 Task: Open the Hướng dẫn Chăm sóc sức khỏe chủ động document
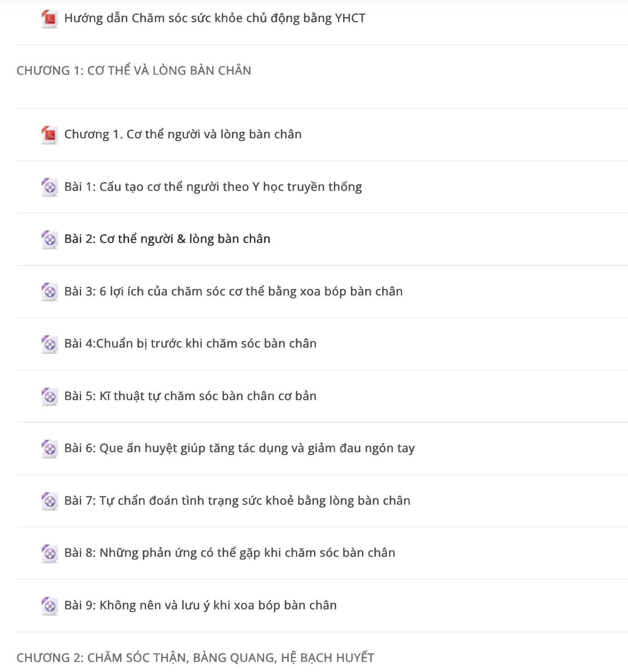[215, 18]
